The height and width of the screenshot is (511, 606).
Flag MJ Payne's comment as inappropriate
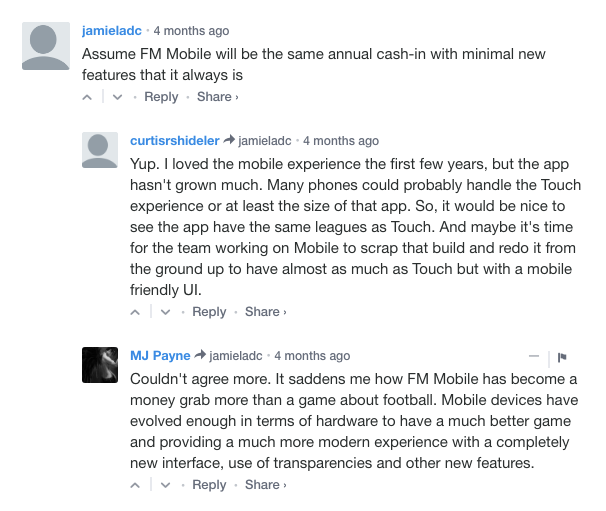click(562, 357)
